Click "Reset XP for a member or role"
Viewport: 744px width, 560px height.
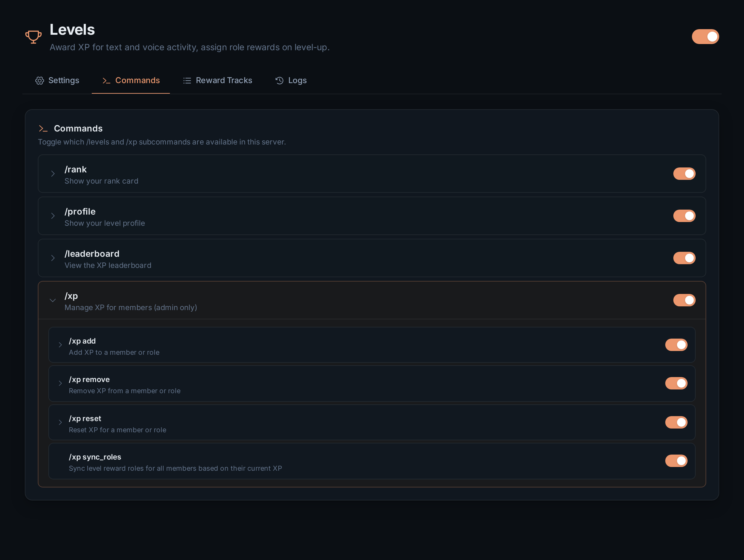click(117, 430)
